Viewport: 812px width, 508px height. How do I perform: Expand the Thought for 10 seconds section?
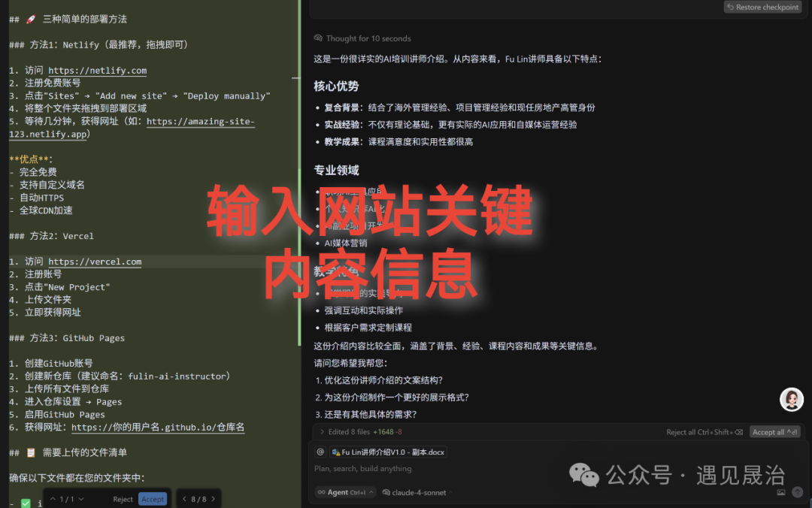[368, 38]
